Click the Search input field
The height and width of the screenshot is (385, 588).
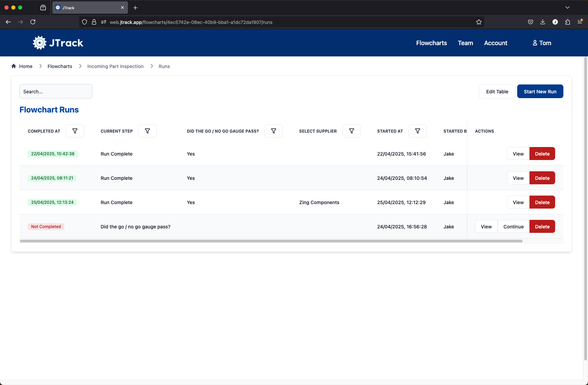click(56, 91)
